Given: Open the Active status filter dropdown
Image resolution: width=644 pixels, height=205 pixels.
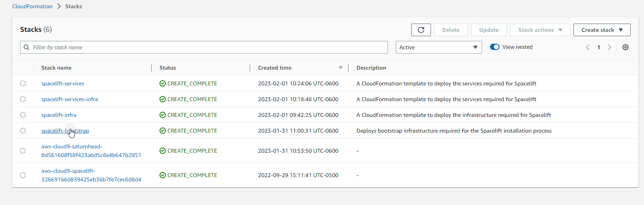Looking at the screenshot, I should click(x=439, y=47).
